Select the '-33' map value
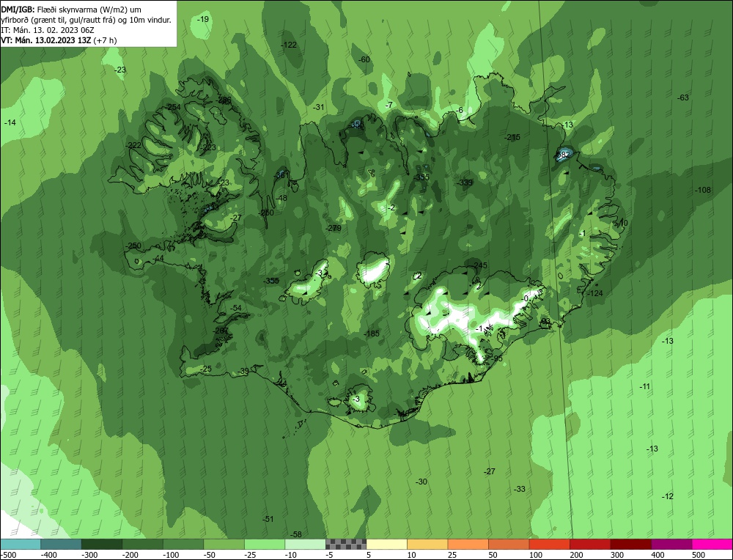This screenshot has height=560, width=733. click(x=520, y=489)
